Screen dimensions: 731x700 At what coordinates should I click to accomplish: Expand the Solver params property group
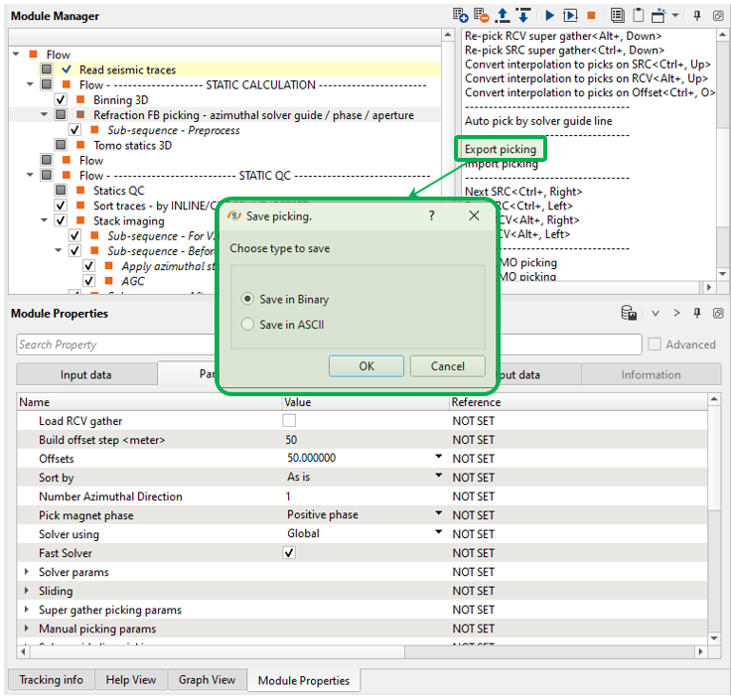pyautogui.click(x=27, y=572)
